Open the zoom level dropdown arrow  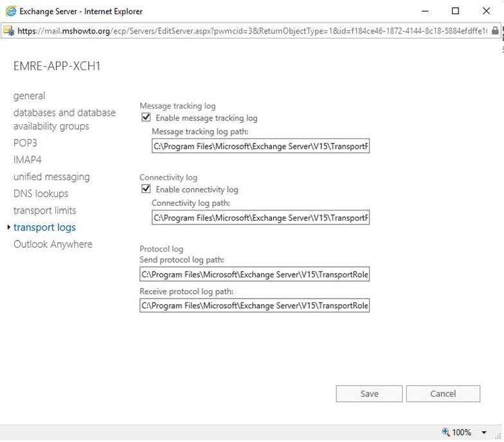click(483, 432)
